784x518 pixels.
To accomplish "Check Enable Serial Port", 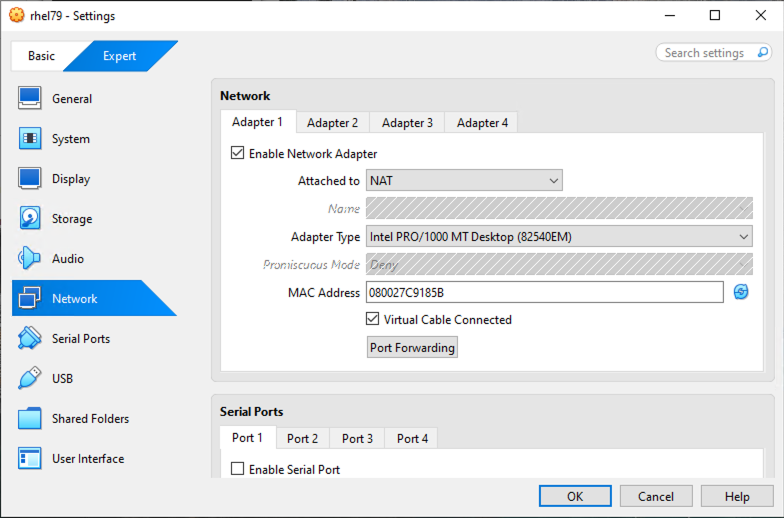I will [238, 469].
